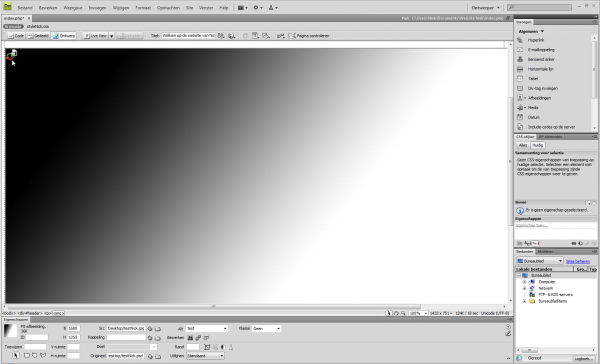Expand the Bureaubladitems folder
This screenshot has width=600, height=364.
point(525,301)
